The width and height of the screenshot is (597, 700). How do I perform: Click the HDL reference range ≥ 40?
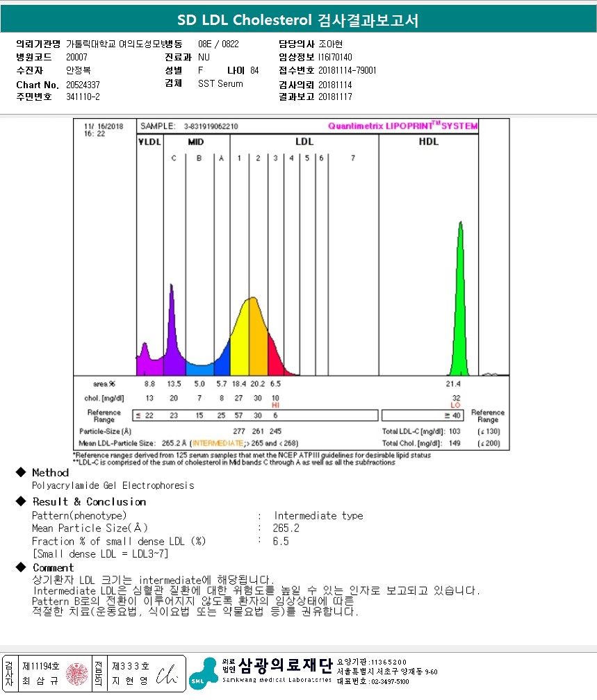tap(452, 415)
